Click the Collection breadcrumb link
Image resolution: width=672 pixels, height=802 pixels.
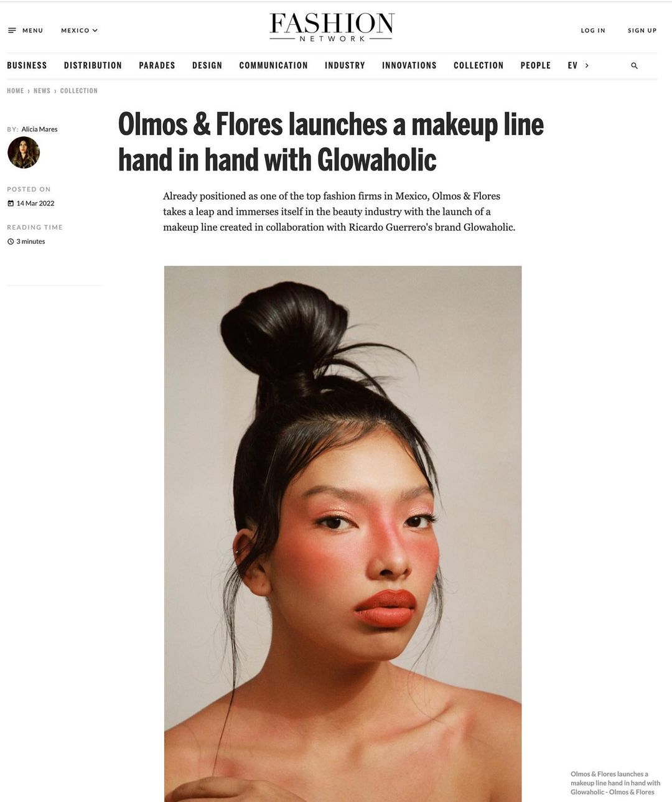(79, 91)
